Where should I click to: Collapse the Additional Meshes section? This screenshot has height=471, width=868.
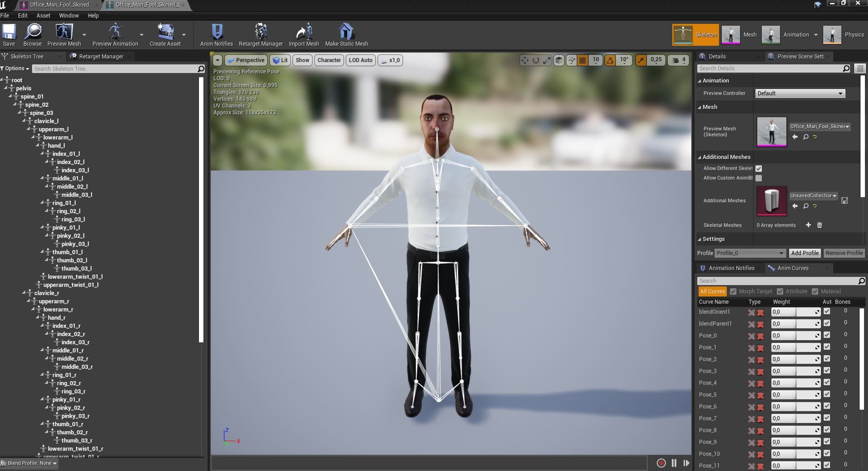coord(699,157)
